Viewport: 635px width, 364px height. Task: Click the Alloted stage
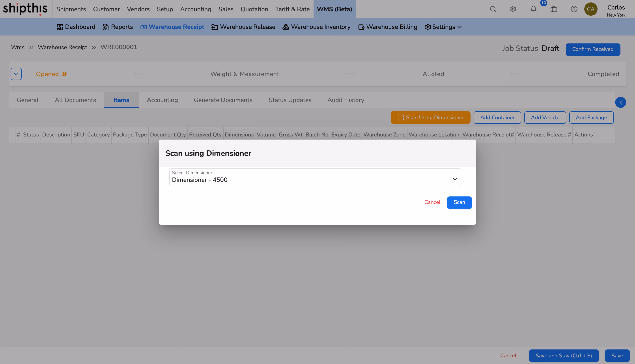pos(433,74)
